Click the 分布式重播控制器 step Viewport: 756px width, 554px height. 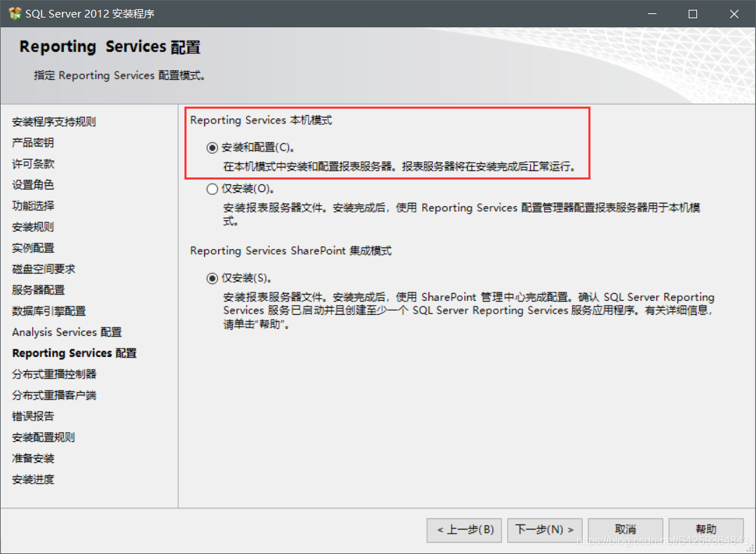[54, 374]
